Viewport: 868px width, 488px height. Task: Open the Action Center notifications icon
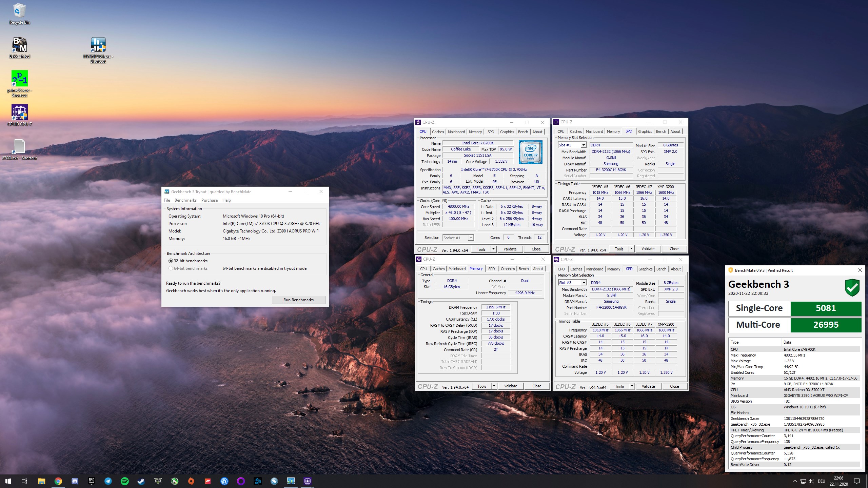coord(857,481)
